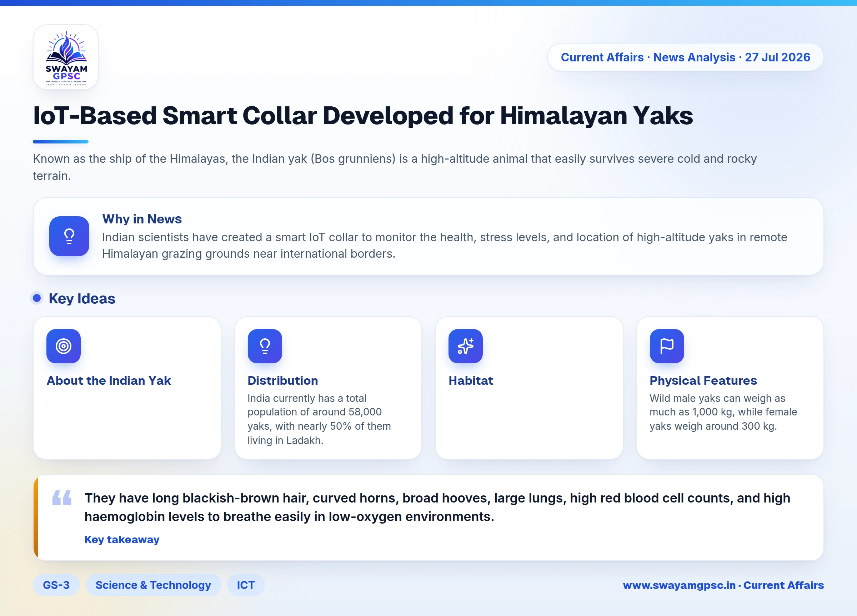Click the About the Indian Yak card title
The height and width of the screenshot is (616, 857).
pyautogui.click(x=109, y=380)
